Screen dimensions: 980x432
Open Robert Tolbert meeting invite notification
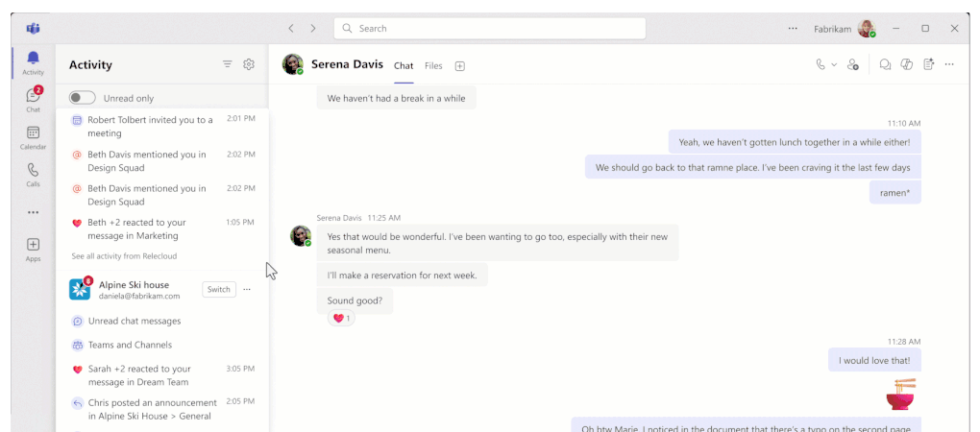[150, 126]
